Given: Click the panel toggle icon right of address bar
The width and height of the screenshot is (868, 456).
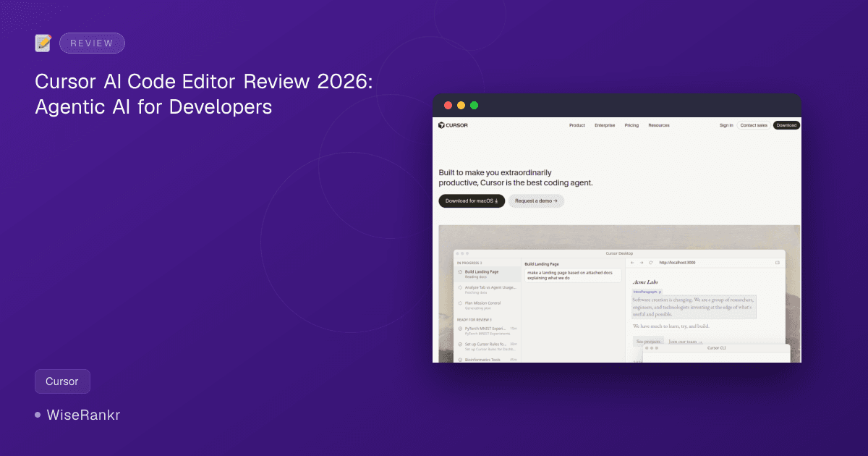Looking at the screenshot, I should [778, 263].
